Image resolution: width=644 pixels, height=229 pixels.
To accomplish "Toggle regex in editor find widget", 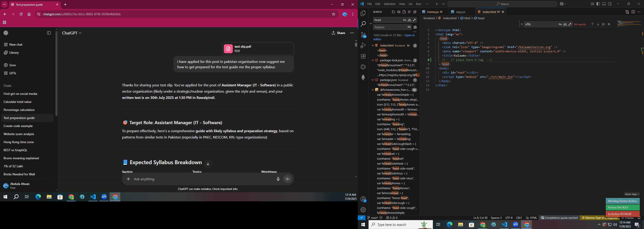I will 570,24.
